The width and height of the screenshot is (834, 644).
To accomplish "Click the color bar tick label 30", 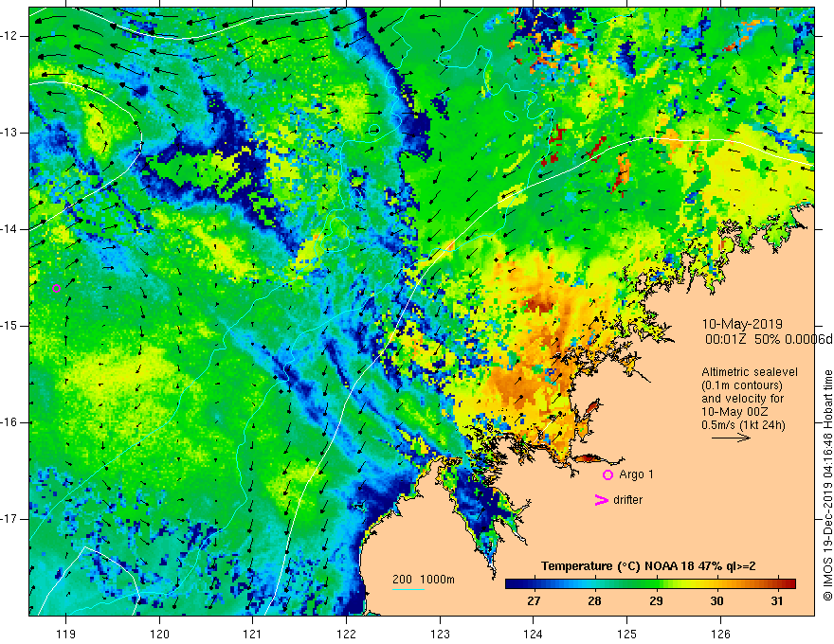I will (717, 601).
